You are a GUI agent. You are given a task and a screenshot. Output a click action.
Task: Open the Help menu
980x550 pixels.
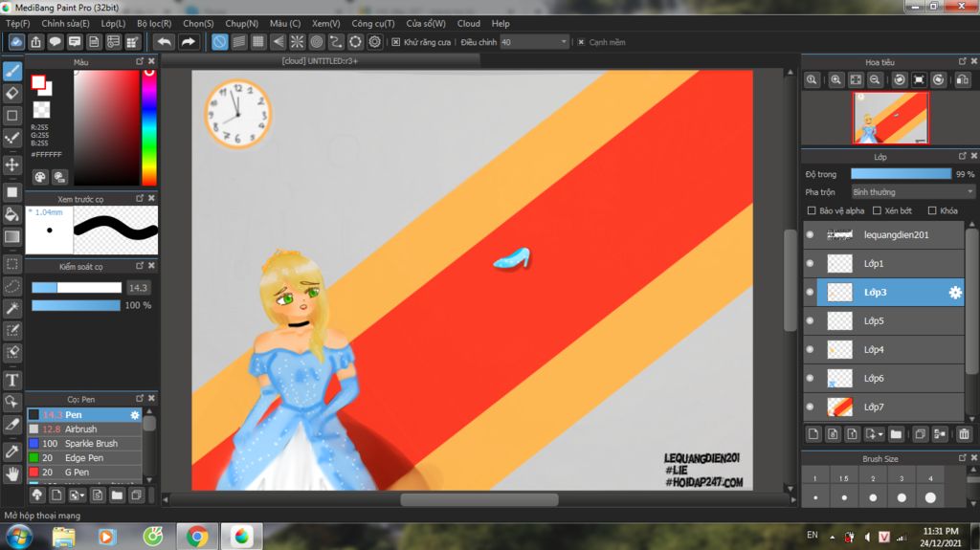(x=500, y=23)
